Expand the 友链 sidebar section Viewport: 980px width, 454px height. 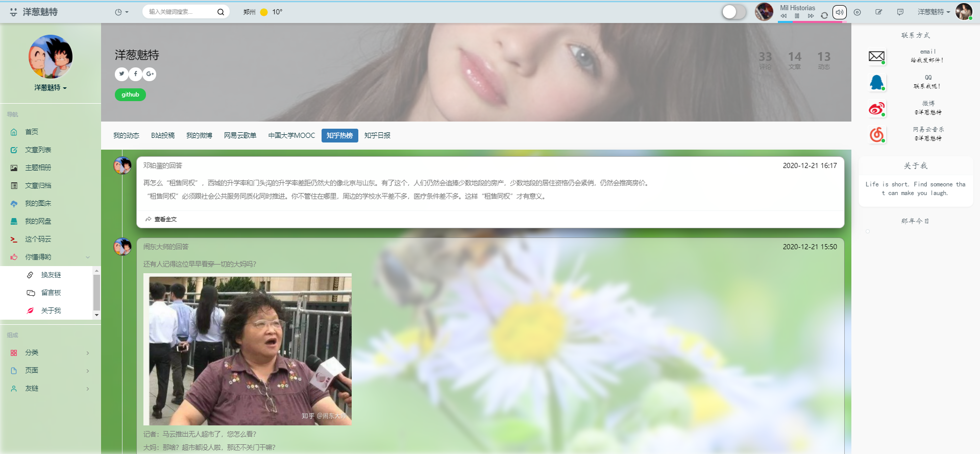[x=51, y=388]
